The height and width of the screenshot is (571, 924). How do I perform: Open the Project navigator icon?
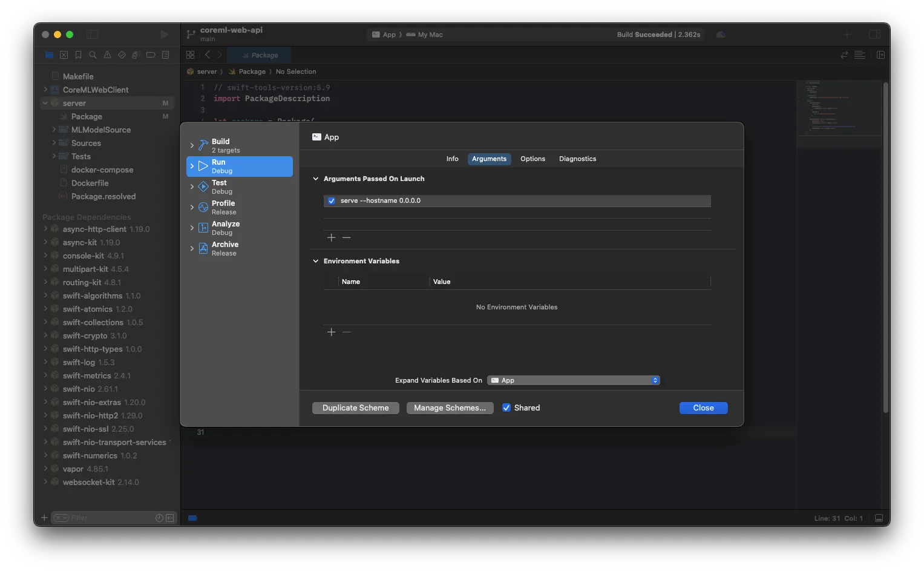(x=49, y=54)
